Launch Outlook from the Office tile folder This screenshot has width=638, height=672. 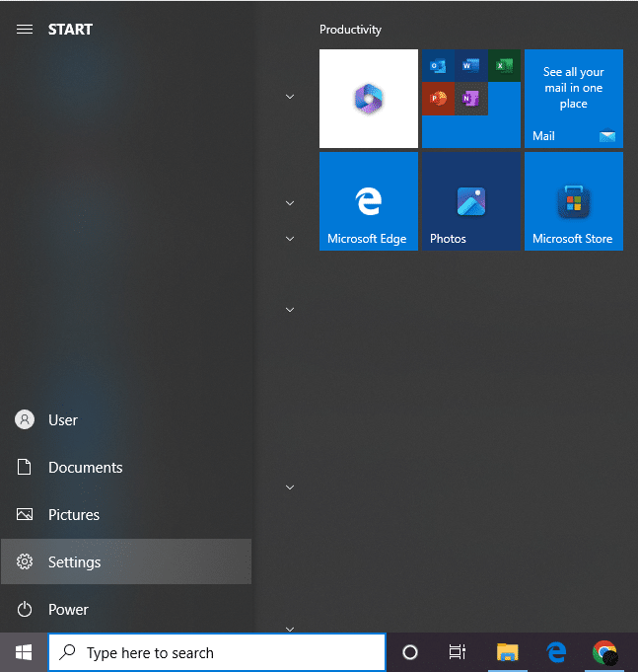coord(438,65)
